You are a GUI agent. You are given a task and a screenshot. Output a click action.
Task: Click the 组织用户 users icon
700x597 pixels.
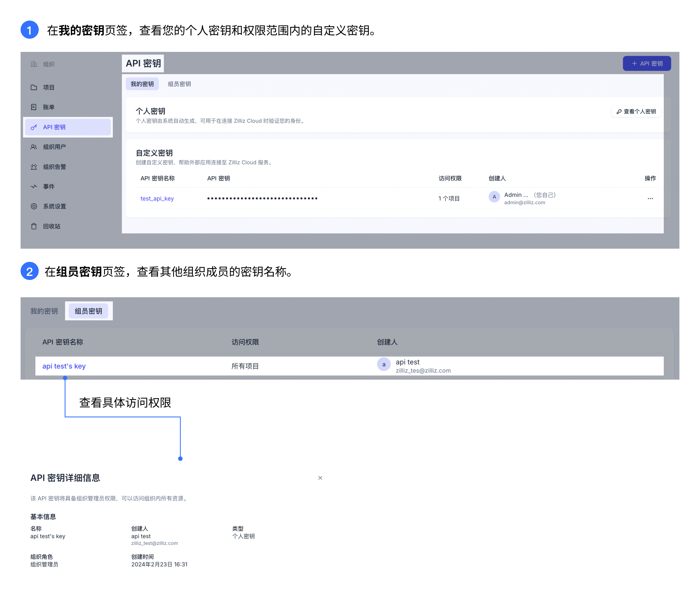[34, 147]
